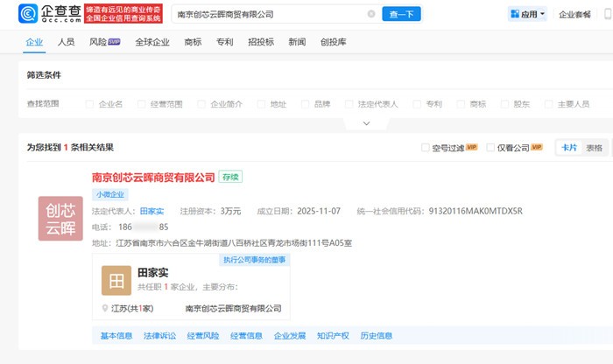Check the 主要人员 filter checkbox
This screenshot has width=613, height=364.
click(x=548, y=104)
